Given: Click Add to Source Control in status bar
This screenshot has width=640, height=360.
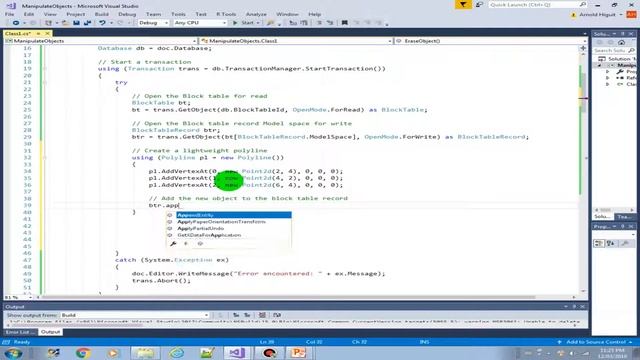Looking at the screenshot, I should click(596, 342).
